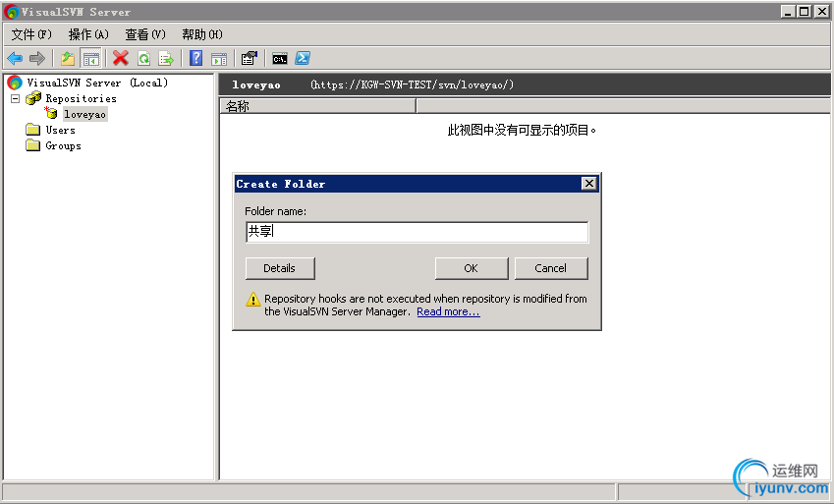Select loveyao repository icon in tree
Screen dimensions: 834x504
pyautogui.click(x=51, y=113)
